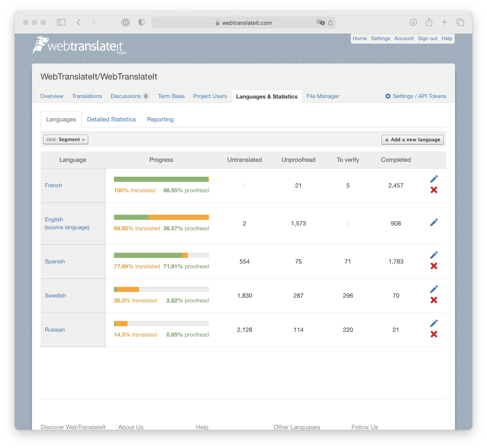Viewport: 487px width, 448px height.
Task: Remove Russian using the red X
Action: [x=434, y=334]
